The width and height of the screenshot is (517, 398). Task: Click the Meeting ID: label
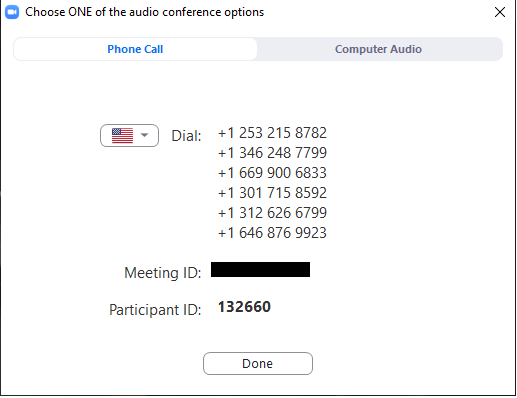point(163,273)
